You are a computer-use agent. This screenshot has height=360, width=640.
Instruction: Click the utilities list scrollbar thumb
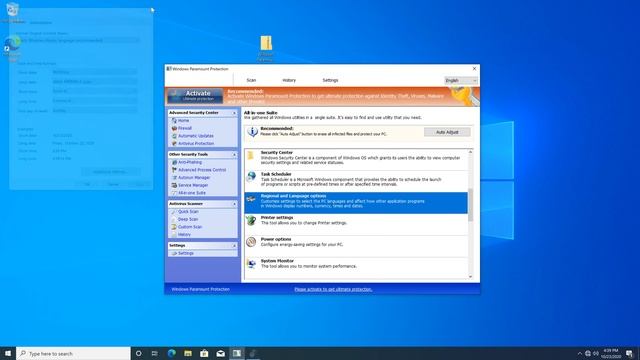click(470, 205)
